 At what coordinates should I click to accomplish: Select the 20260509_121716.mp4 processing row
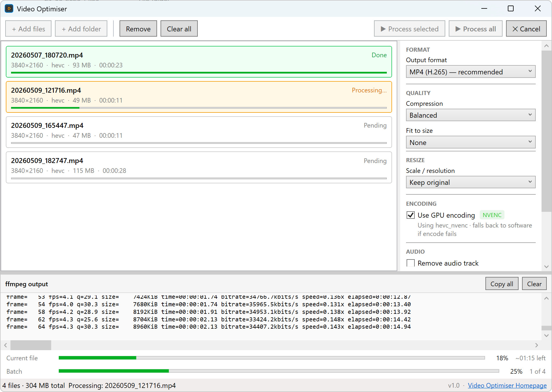click(x=199, y=97)
